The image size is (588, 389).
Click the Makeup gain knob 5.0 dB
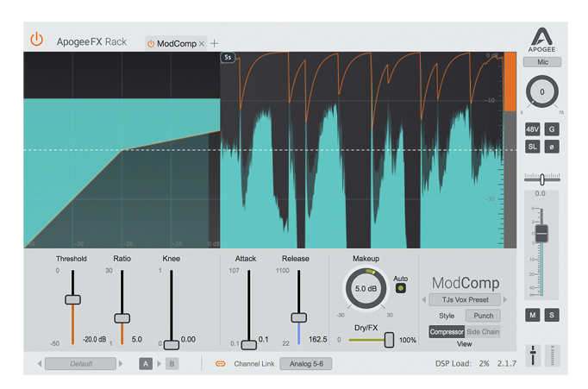tap(366, 288)
